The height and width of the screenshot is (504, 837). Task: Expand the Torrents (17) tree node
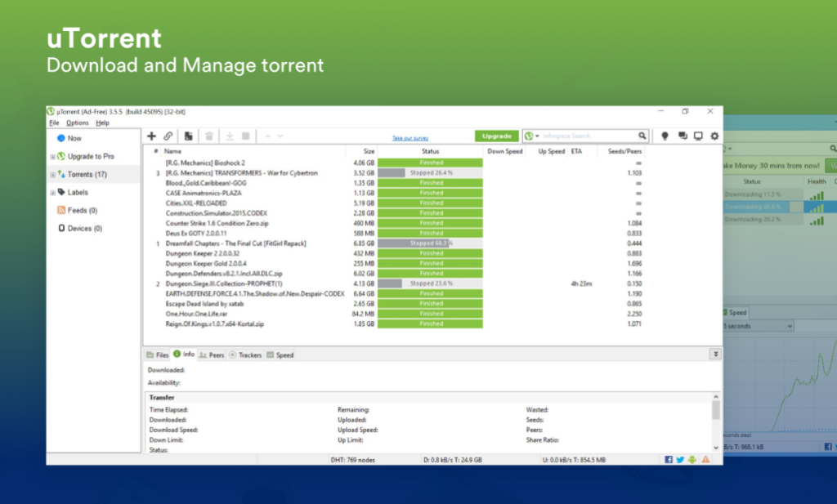pos(52,175)
